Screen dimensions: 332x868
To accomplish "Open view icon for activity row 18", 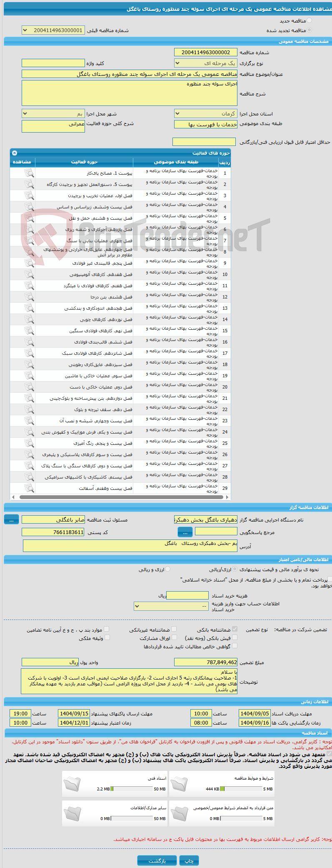I will click(29, 364).
